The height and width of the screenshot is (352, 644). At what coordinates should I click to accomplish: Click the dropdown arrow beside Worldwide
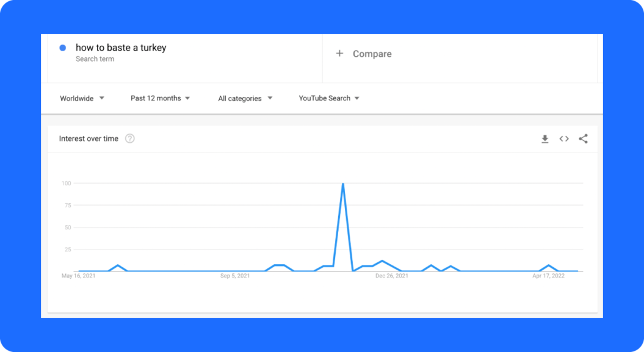click(101, 98)
